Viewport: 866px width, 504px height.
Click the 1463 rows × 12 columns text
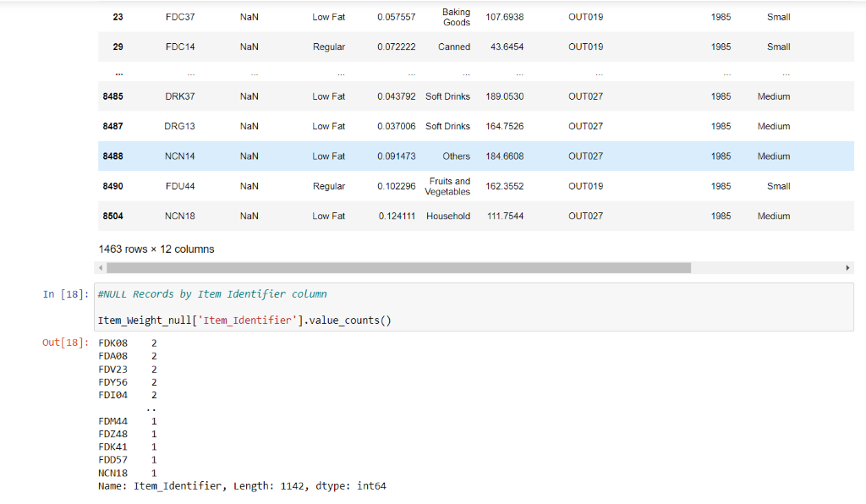156,249
